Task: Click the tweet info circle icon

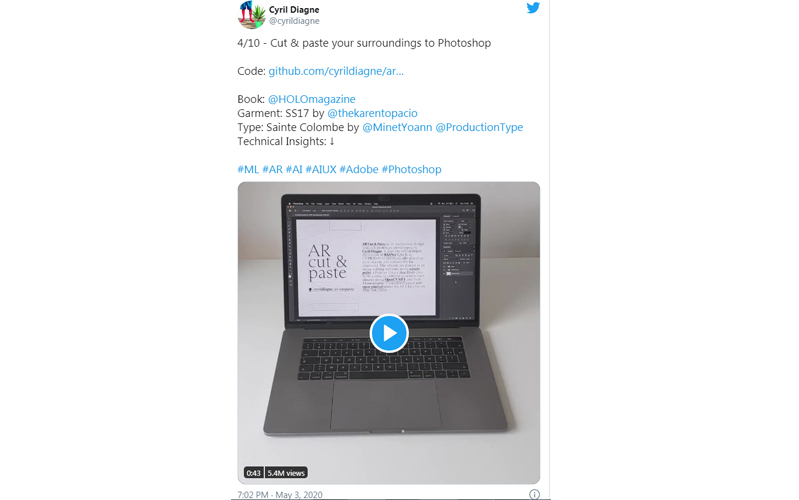Action: pyautogui.click(x=534, y=494)
